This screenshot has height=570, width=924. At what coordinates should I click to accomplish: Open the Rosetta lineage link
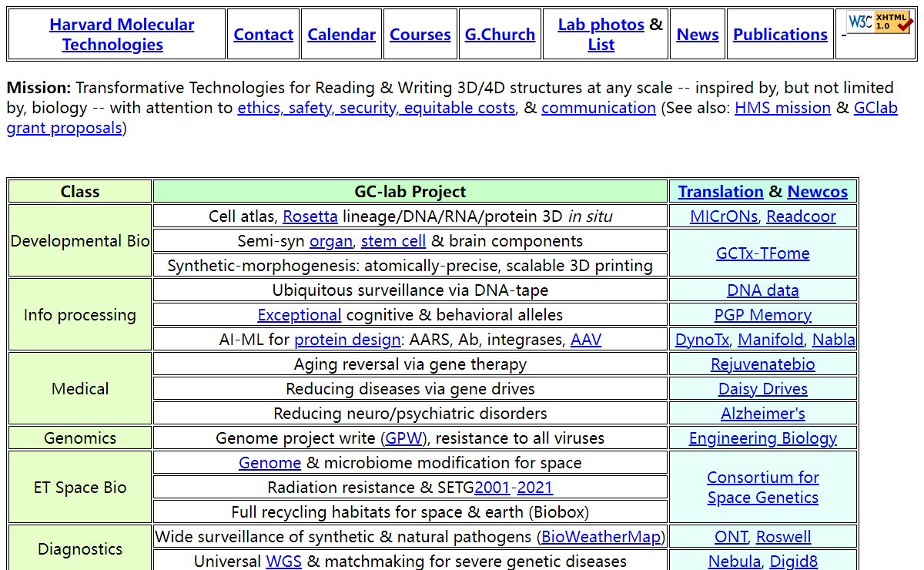click(x=310, y=216)
